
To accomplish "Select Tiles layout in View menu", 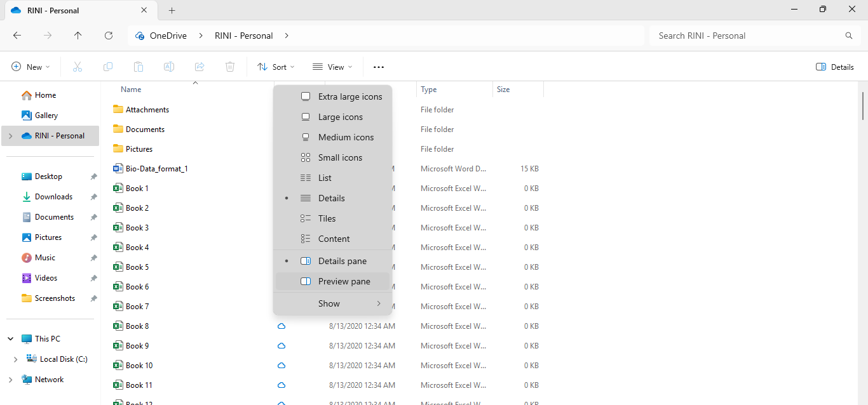I will pyautogui.click(x=327, y=218).
